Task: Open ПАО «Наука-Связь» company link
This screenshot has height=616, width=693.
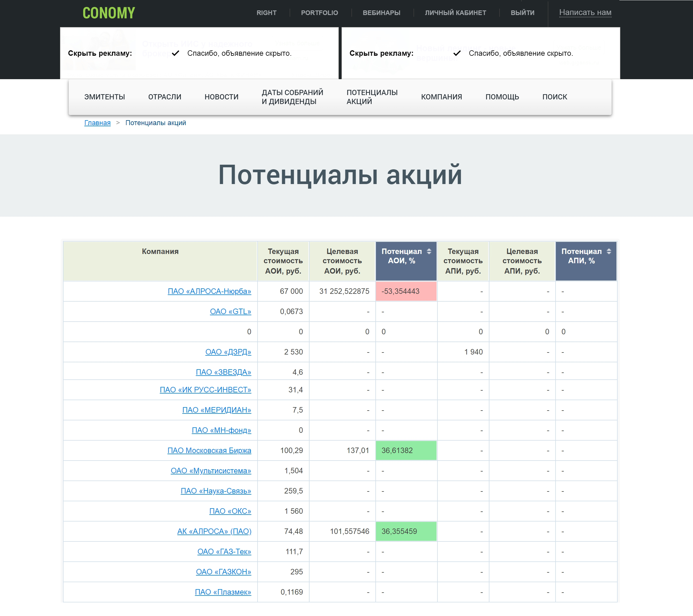Action: tap(216, 491)
